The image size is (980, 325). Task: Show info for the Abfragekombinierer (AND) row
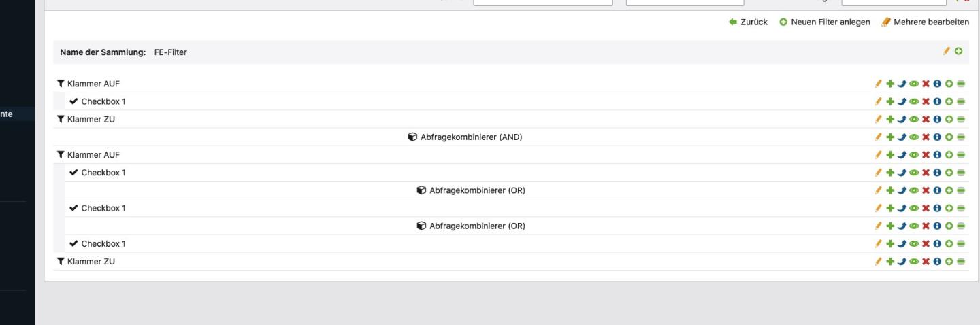pyautogui.click(x=937, y=137)
